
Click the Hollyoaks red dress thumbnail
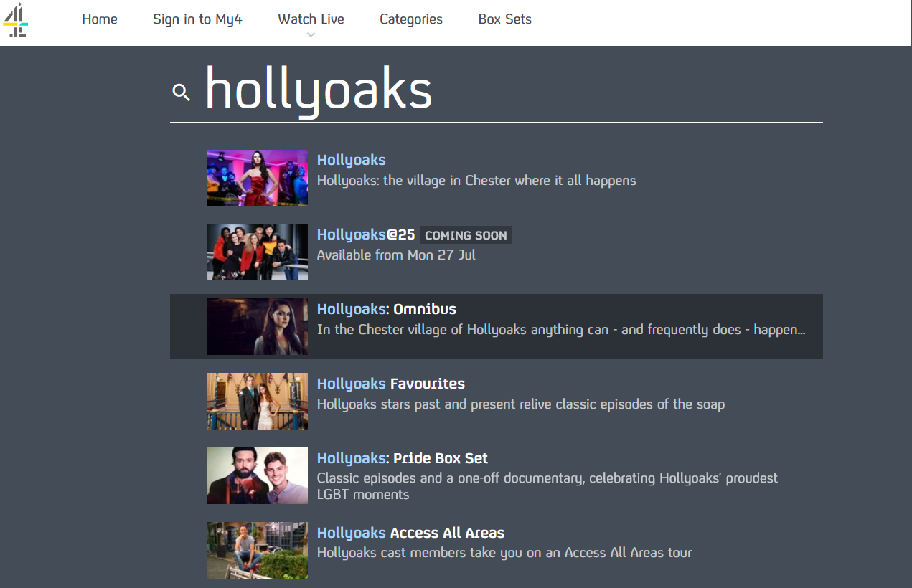257,178
